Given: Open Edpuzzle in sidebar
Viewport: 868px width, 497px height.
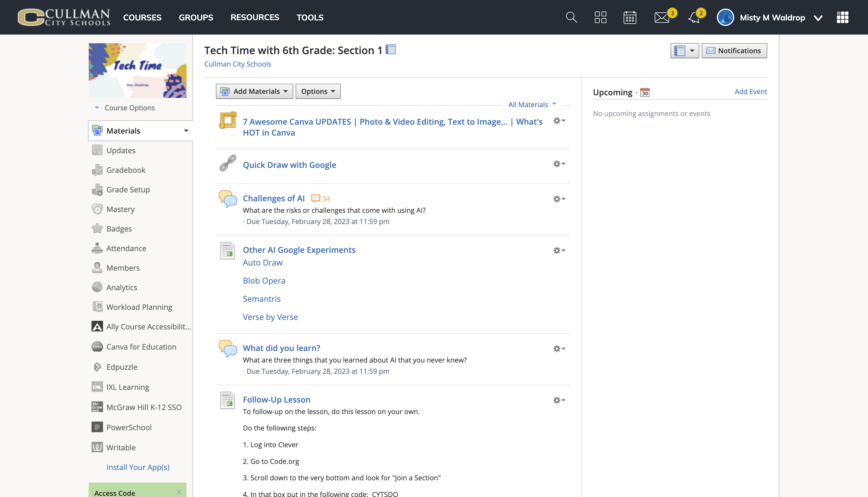Looking at the screenshot, I should pyautogui.click(x=122, y=367).
